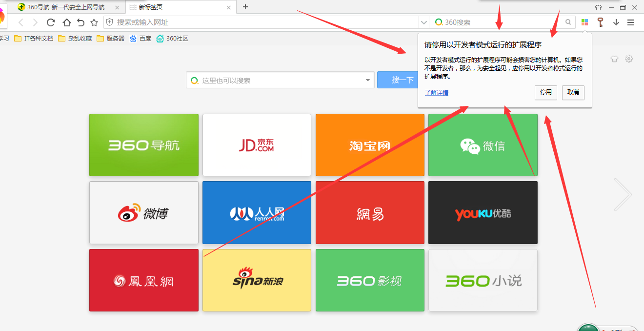This screenshot has height=331, width=644.
Task: Open the IT各种文档 bookmark folder
Action: (x=34, y=39)
